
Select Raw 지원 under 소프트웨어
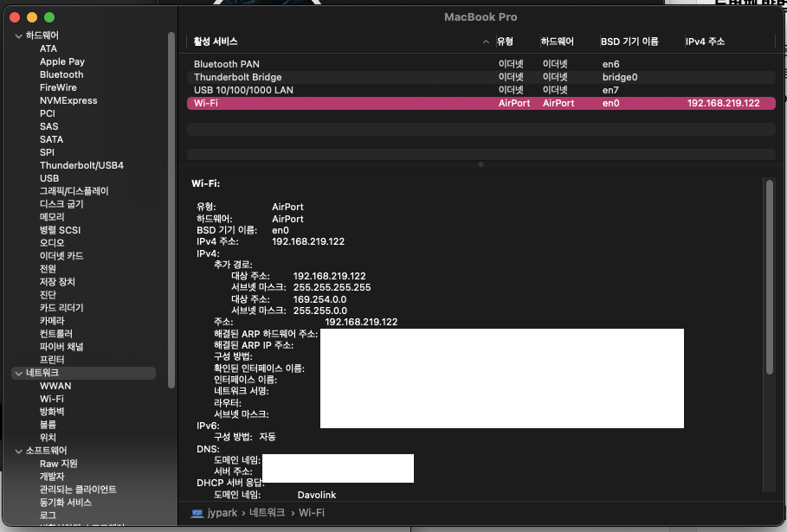tap(58, 464)
